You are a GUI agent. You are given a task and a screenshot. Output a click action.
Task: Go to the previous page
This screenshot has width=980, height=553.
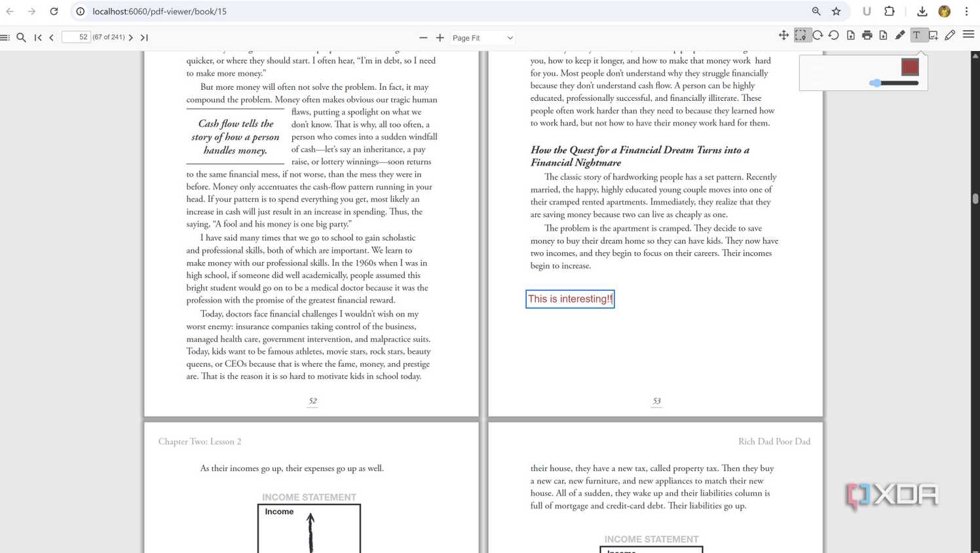coord(51,37)
